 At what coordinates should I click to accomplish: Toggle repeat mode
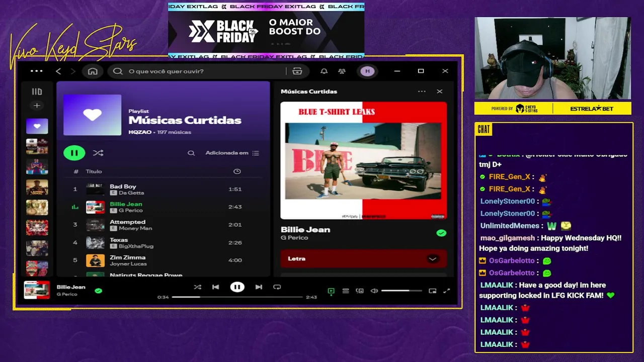(x=277, y=287)
